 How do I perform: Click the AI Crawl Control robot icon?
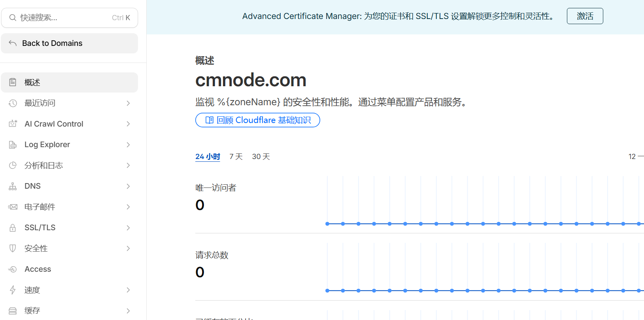coord(13,124)
